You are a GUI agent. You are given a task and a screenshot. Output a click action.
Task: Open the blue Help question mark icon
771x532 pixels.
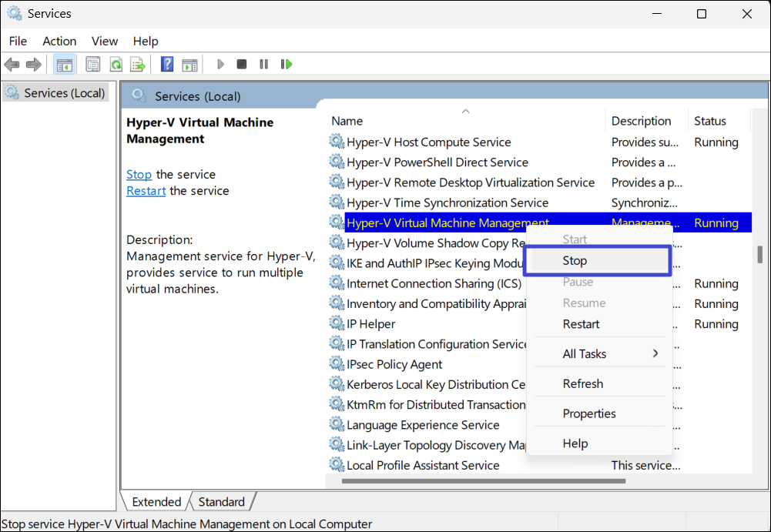[x=167, y=64]
